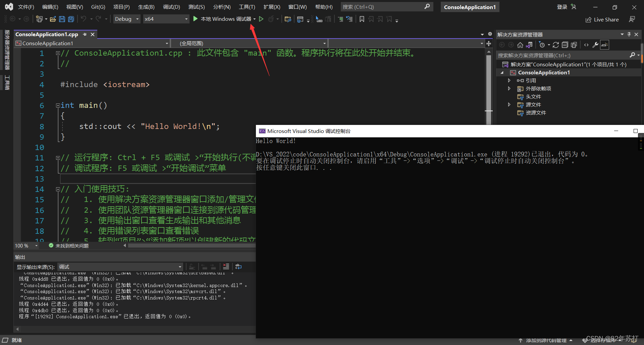The image size is (644, 345).
Task: Select the 头文件 folder in Solution Explorer
Action: click(x=533, y=96)
